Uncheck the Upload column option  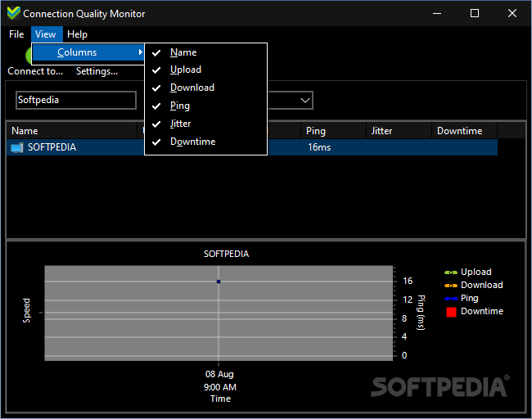pos(206,70)
